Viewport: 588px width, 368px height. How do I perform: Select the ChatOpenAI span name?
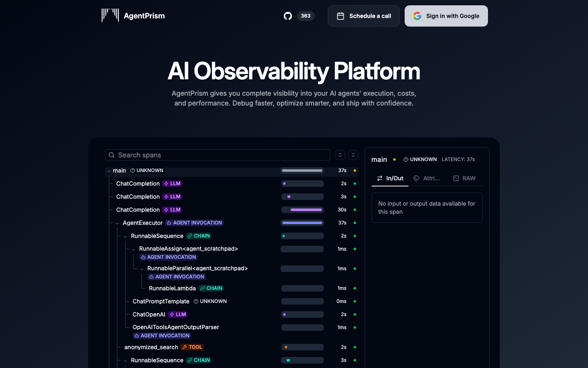149,314
